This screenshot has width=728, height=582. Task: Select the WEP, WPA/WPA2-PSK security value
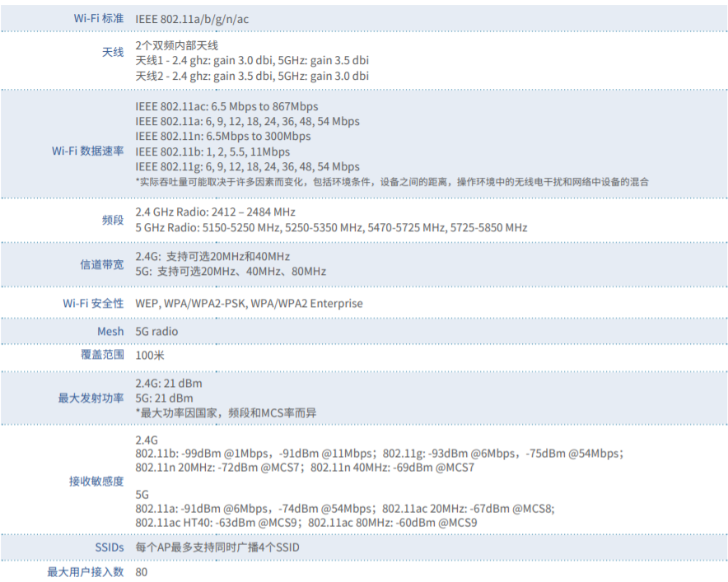point(249,303)
